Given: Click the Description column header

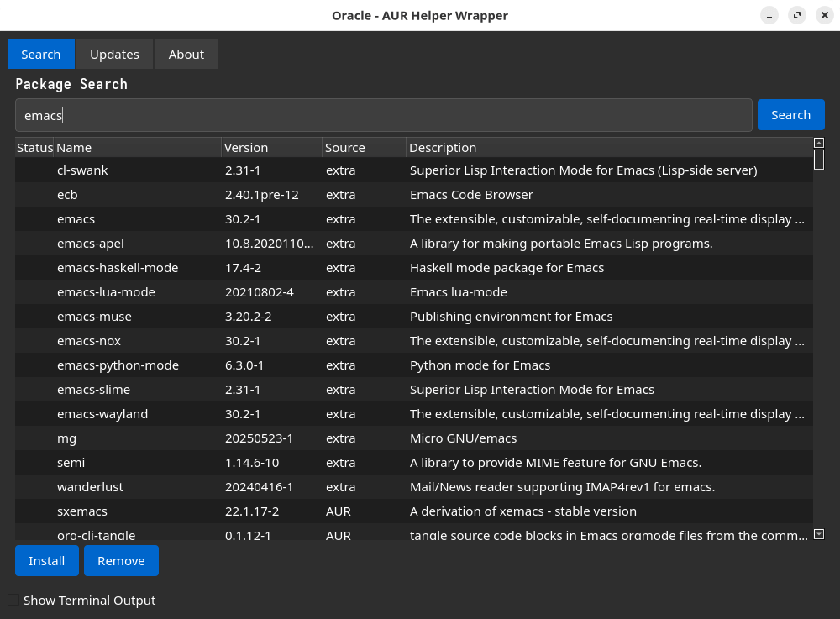Looking at the screenshot, I should (609, 148).
